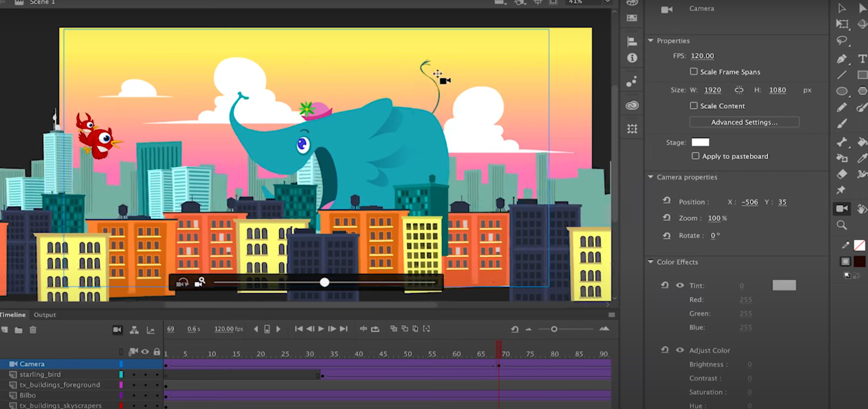Click the camera zoom slider handle on stage
The width and height of the screenshot is (868, 409).
325,282
